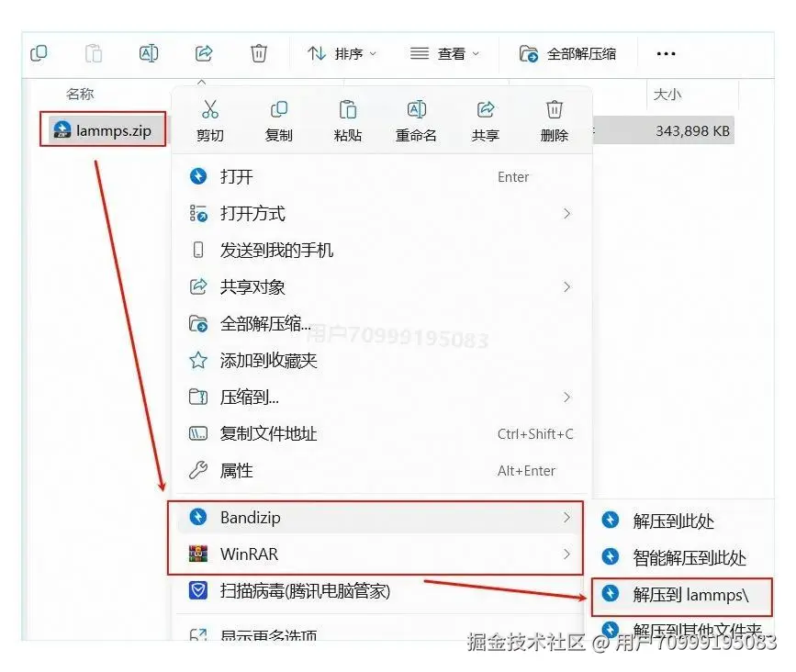Open the 查看 (View) dropdown on the toolbar
The image size is (796, 672).
click(447, 52)
